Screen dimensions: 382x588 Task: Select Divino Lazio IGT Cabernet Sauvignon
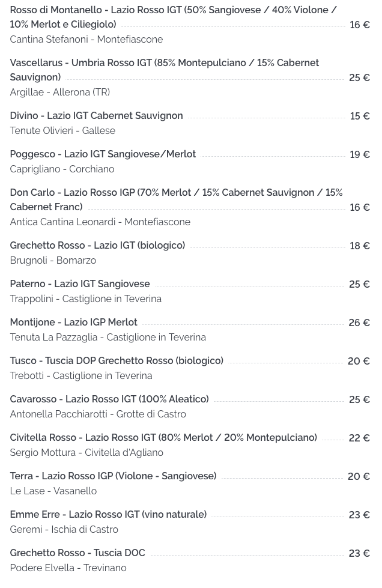96,115
